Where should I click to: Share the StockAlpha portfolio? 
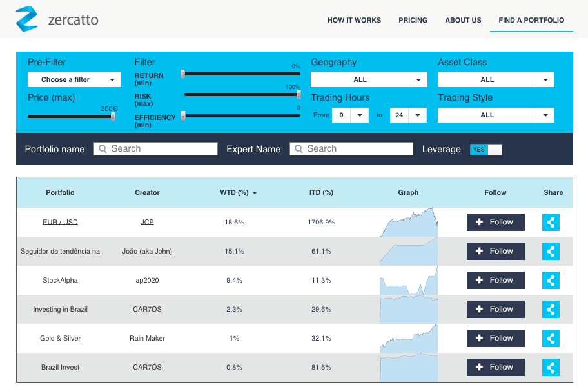(551, 280)
